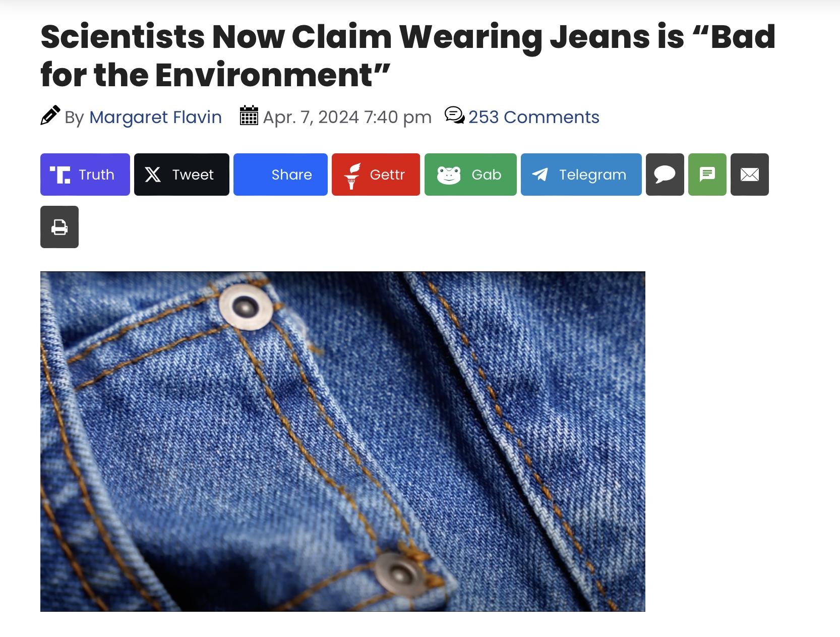The width and height of the screenshot is (840, 637).
Task: Click the comments bubble icon
Action: [x=454, y=115]
